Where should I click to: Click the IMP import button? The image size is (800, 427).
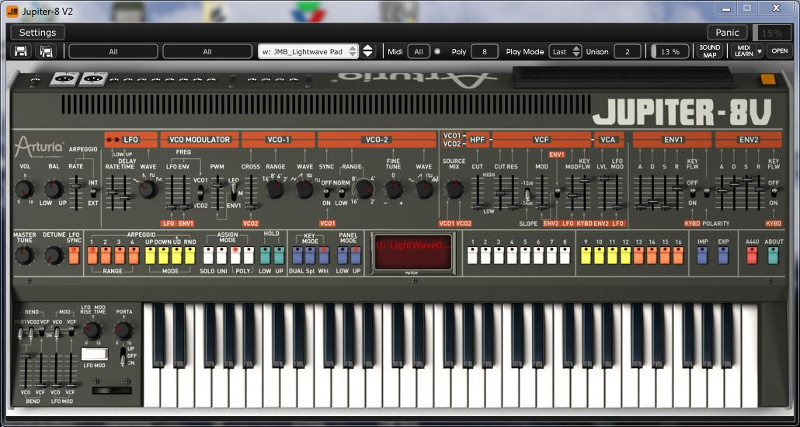click(x=703, y=256)
